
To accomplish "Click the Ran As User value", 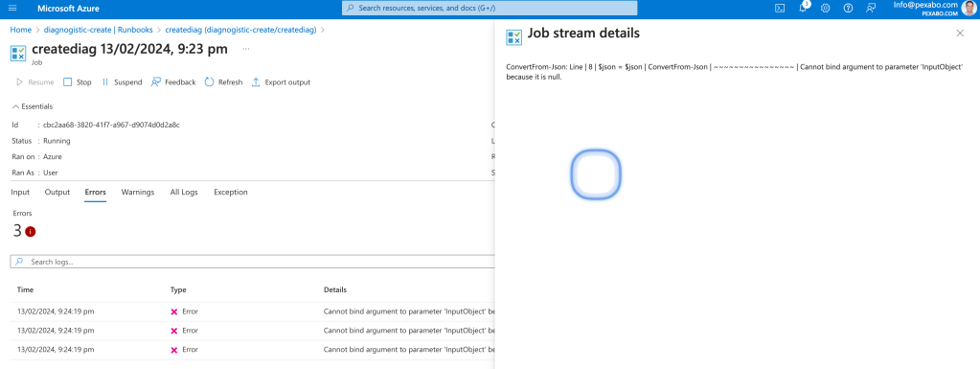I will [51, 172].
